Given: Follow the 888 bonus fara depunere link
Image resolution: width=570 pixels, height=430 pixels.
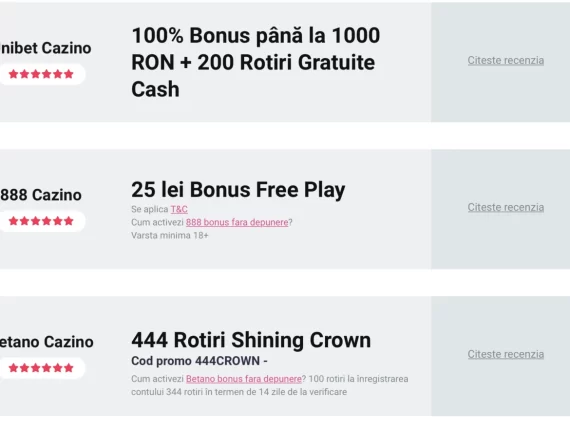Looking at the screenshot, I should pos(237,222).
